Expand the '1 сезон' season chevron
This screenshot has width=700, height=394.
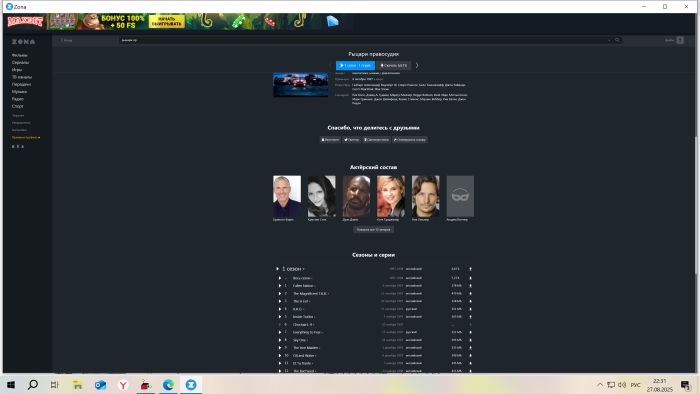pos(304,269)
